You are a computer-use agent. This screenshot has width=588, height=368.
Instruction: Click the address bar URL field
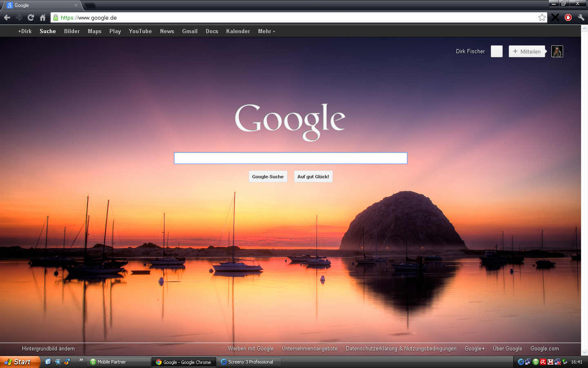coord(298,18)
